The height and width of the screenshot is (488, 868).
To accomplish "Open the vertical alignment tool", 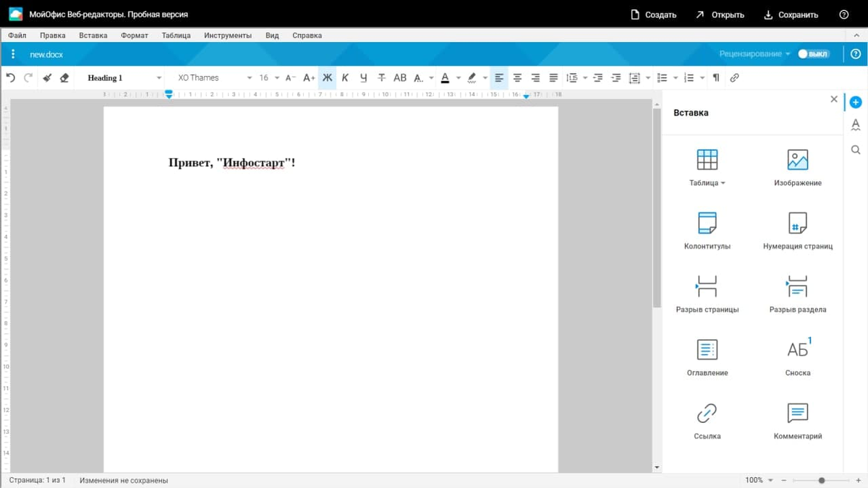I will [x=634, y=77].
